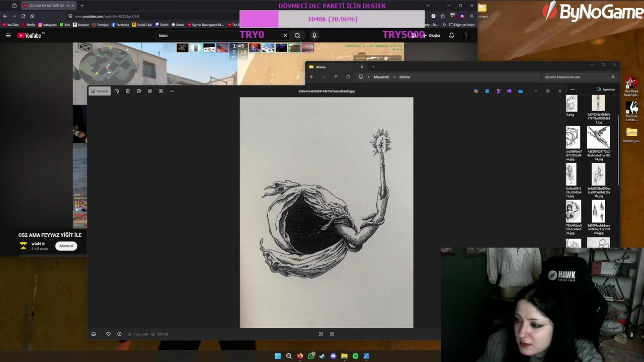Refresh the File Explorer folder
644x362 pixels.
[348, 77]
